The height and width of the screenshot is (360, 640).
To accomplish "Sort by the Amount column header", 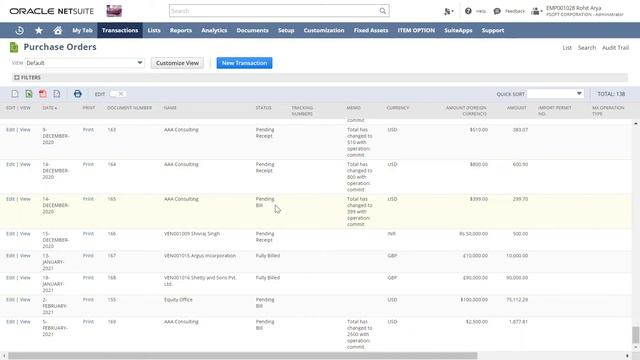I will [x=516, y=108].
